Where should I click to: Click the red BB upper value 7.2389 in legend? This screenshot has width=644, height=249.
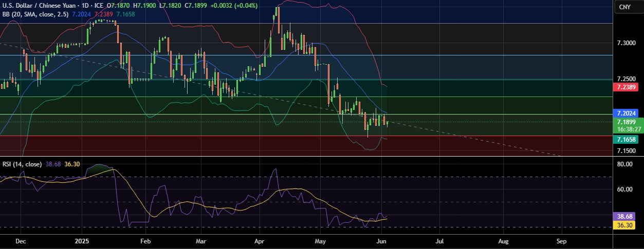pos(104,15)
